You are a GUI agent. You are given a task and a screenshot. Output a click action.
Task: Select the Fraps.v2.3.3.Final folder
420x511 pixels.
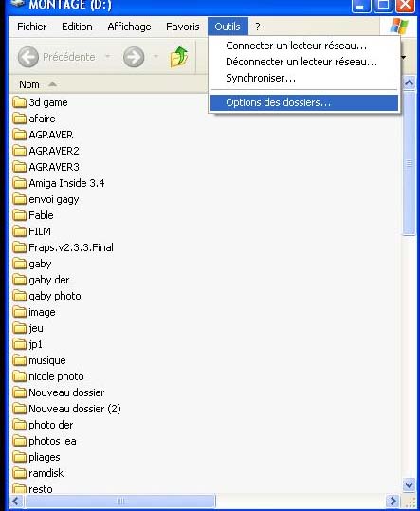pos(64,247)
